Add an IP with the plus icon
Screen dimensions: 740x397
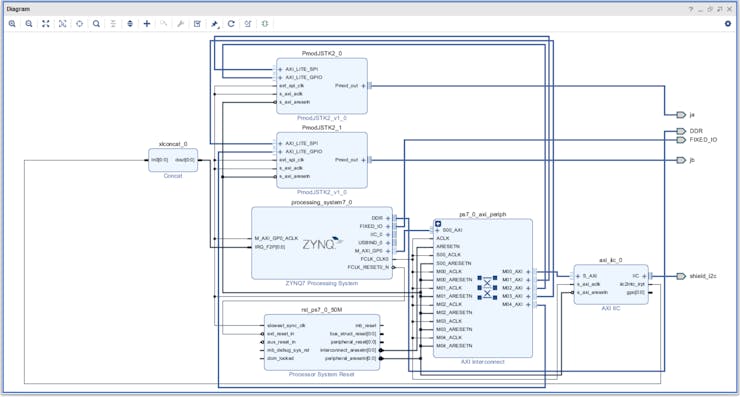pos(147,24)
